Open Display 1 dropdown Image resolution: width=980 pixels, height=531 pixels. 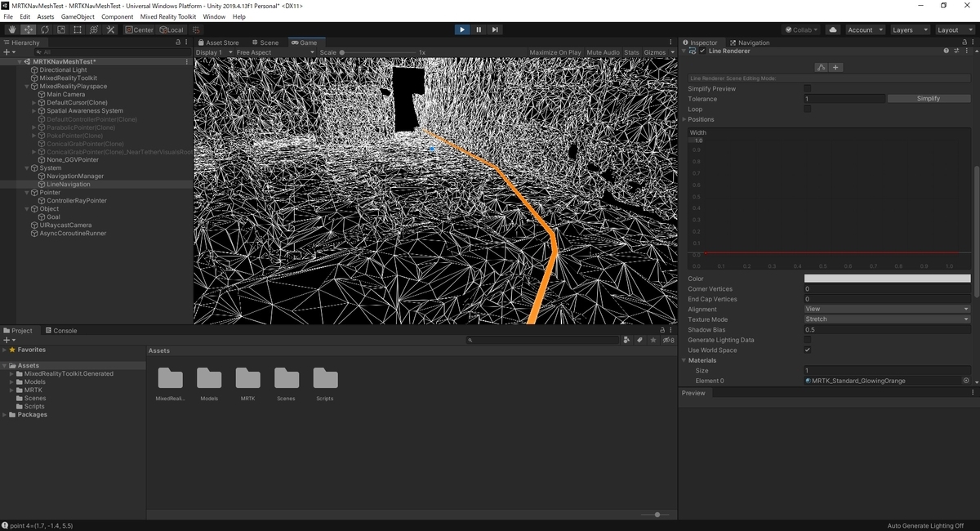[214, 52]
